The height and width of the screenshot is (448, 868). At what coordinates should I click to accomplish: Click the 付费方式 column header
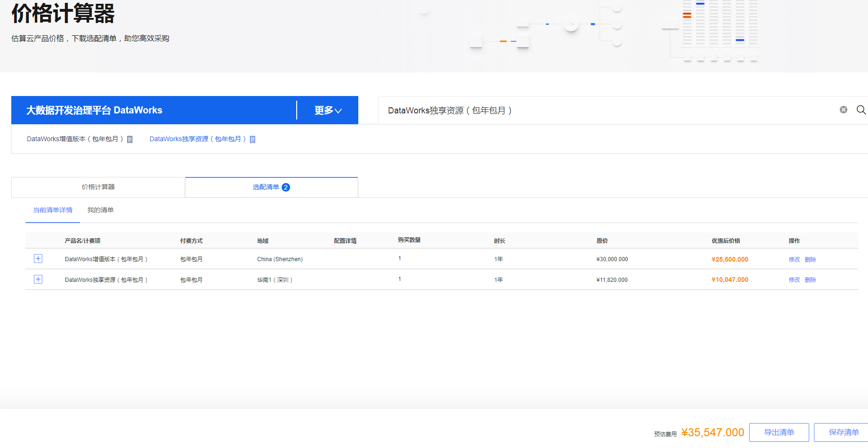pos(191,240)
